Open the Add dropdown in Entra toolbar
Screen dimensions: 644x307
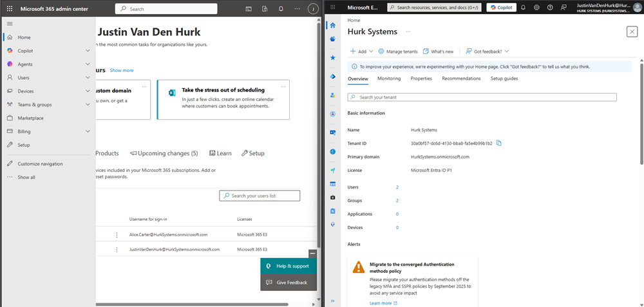361,51
